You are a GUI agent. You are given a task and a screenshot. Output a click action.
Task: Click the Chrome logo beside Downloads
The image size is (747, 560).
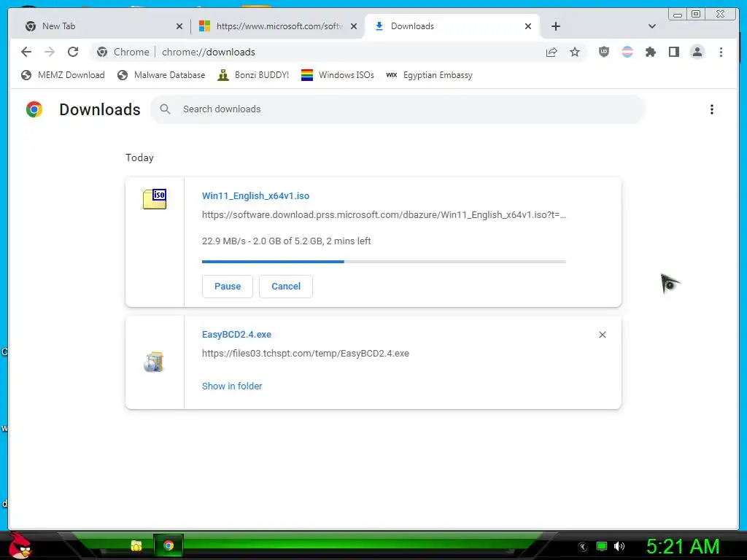[34, 109]
